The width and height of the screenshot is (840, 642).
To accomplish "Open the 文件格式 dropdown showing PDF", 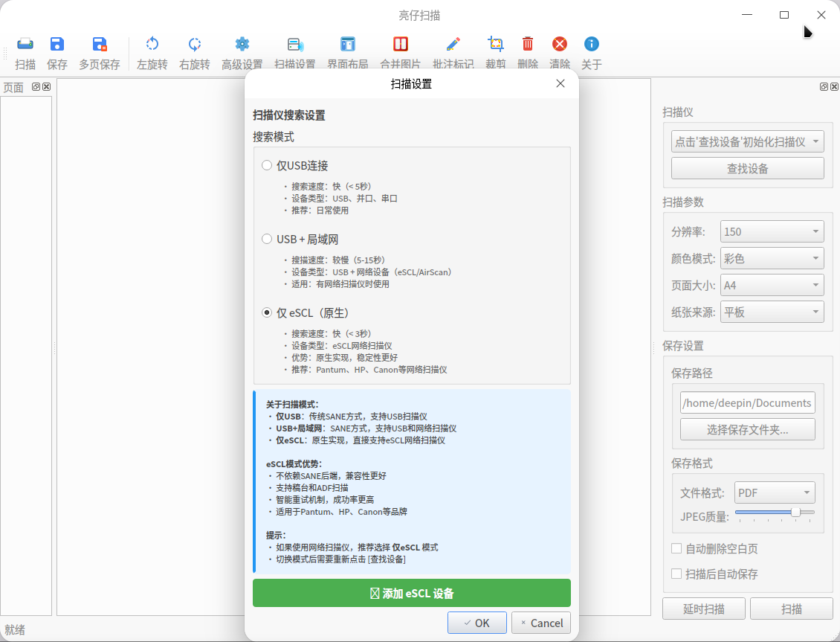I will (x=775, y=492).
